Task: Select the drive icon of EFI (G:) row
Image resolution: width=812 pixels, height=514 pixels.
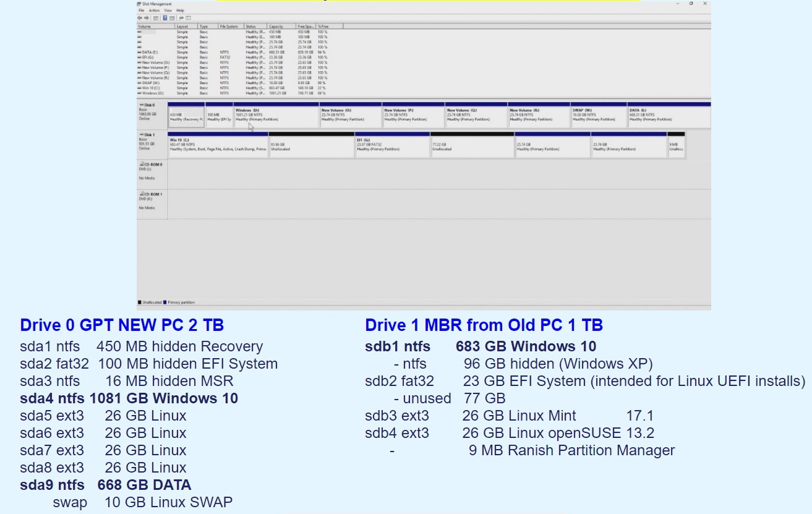Action: click(x=139, y=58)
